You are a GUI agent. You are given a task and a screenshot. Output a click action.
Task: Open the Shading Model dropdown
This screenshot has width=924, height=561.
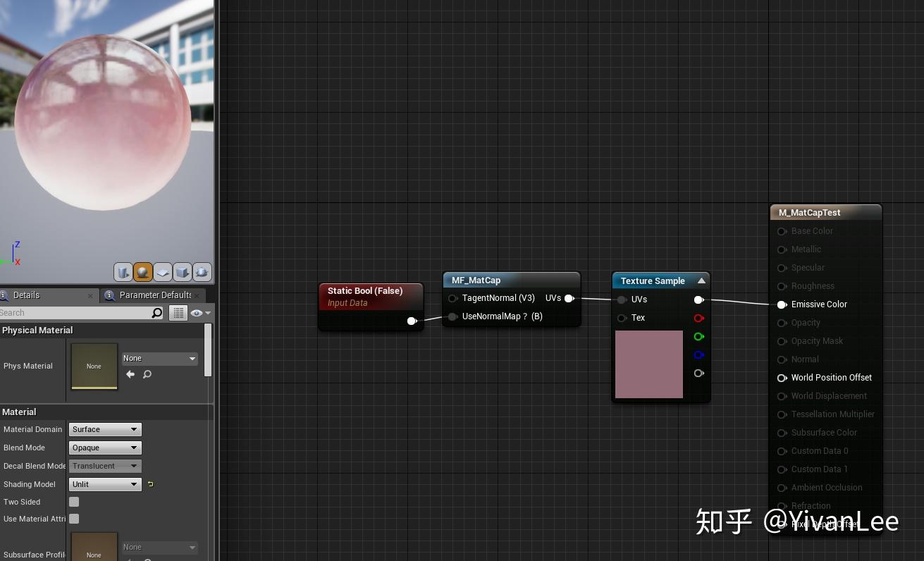click(x=104, y=484)
